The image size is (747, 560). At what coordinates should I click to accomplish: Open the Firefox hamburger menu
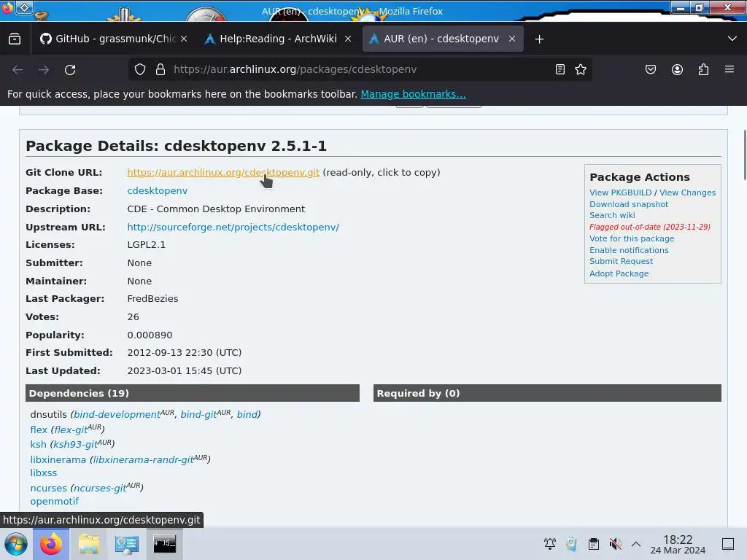point(729,69)
